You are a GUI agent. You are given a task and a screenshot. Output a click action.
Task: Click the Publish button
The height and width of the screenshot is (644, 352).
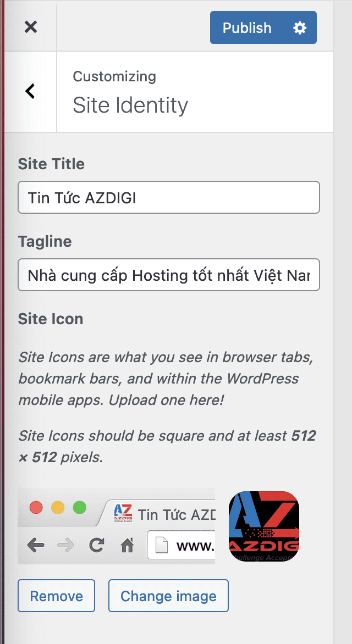point(247,28)
